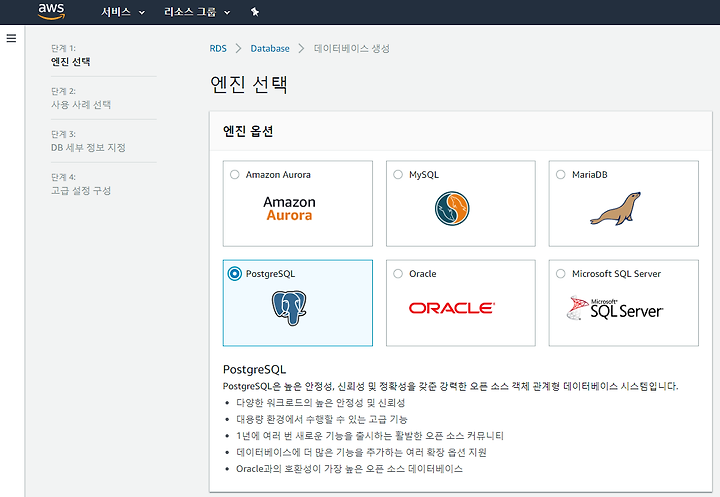Click the MySQL label text
Viewport: 720px width, 497px height.
(x=424, y=175)
